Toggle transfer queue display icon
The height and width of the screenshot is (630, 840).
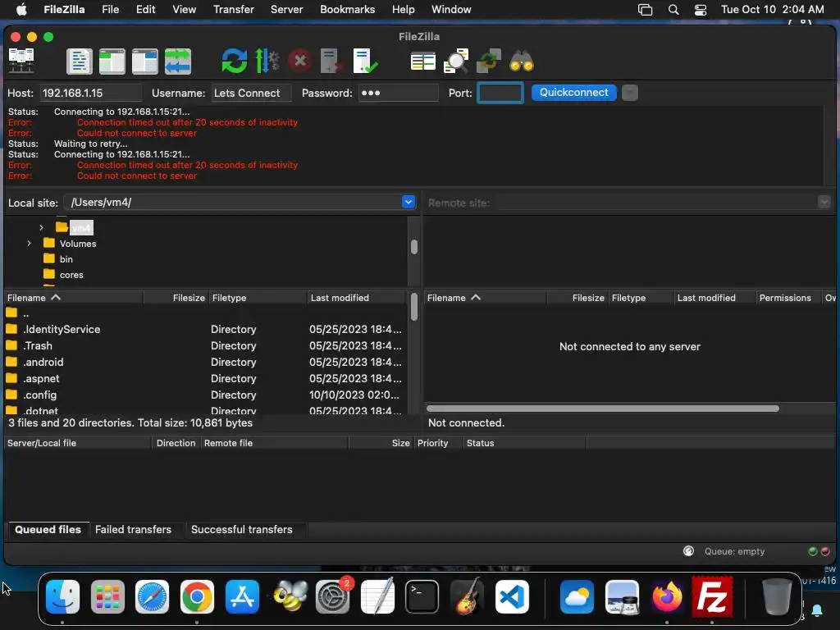(178, 61)
